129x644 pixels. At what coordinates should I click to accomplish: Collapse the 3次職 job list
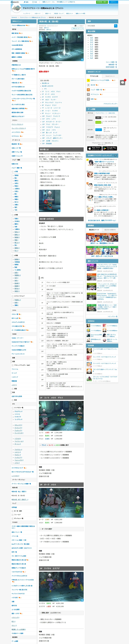point(13,255)
